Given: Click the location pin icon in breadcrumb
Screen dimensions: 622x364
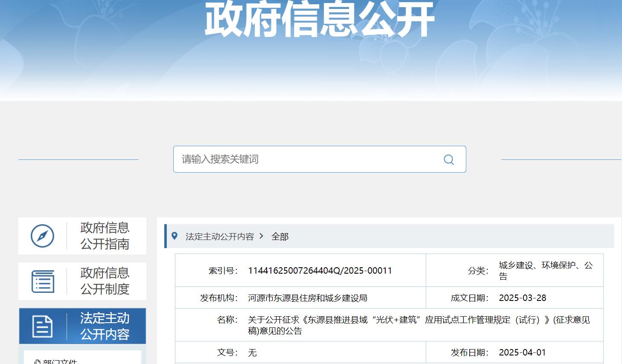Looking at the screenshot, I should [x=174, y=236].
